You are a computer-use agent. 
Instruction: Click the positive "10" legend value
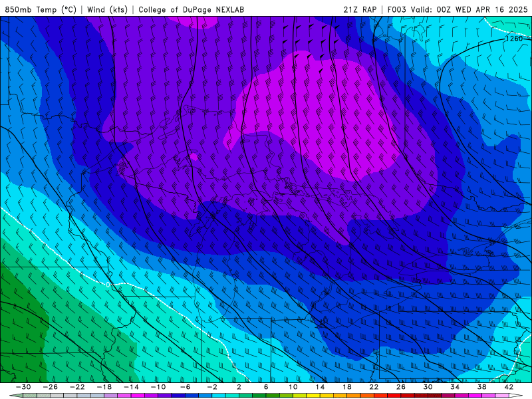[x=293, y=387]
